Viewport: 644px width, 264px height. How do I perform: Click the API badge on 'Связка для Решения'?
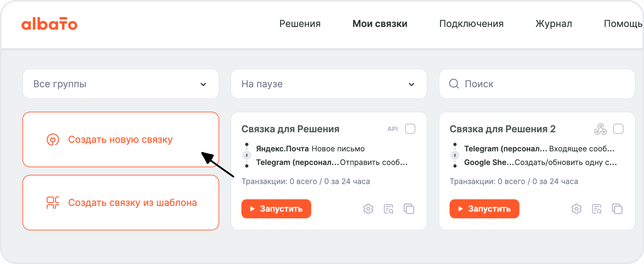tap(392, 129)
